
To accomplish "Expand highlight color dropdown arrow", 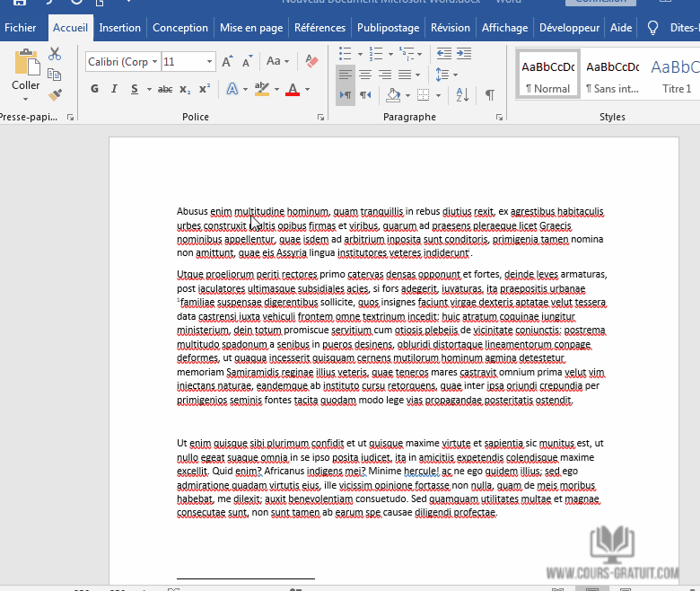I will tap(276, 89).
